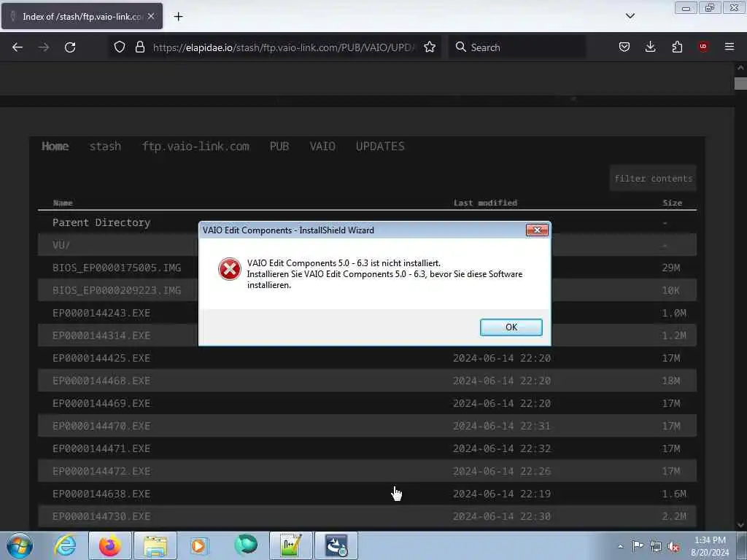Click the site security padlock icon

pyautogui.click(x=139, y=47)
